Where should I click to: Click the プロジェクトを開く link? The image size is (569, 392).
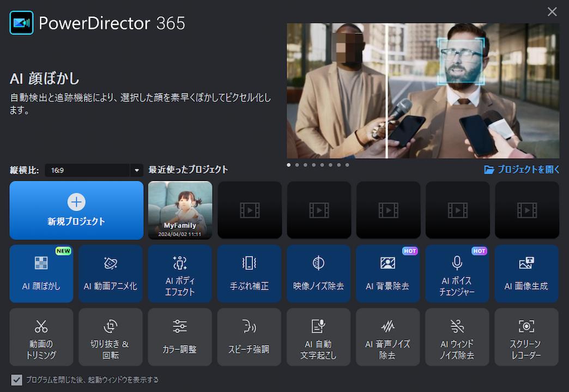520,170
